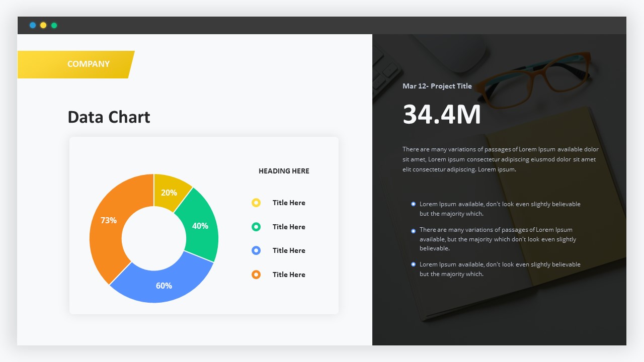
Task: Select the blue 60% donut segment
Action: (x=164, y=284)
